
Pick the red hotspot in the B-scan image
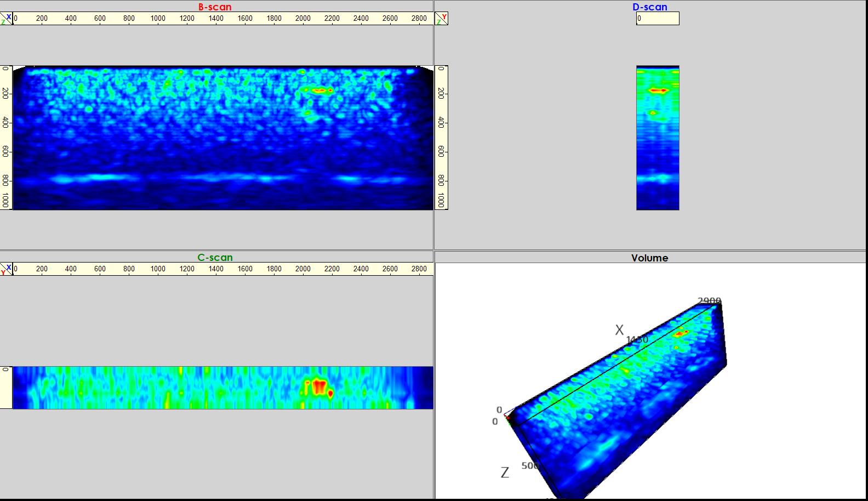click(x=320, y=90)
